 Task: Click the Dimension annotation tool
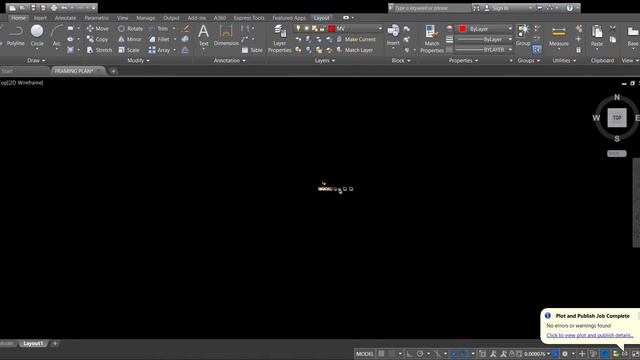pos(226,36)
